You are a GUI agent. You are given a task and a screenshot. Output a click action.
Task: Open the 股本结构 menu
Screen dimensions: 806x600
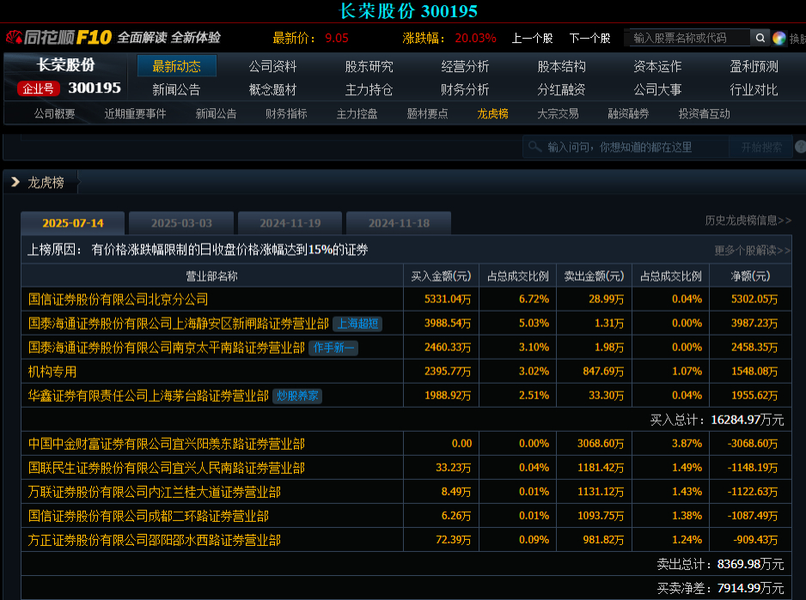[561, 66]
